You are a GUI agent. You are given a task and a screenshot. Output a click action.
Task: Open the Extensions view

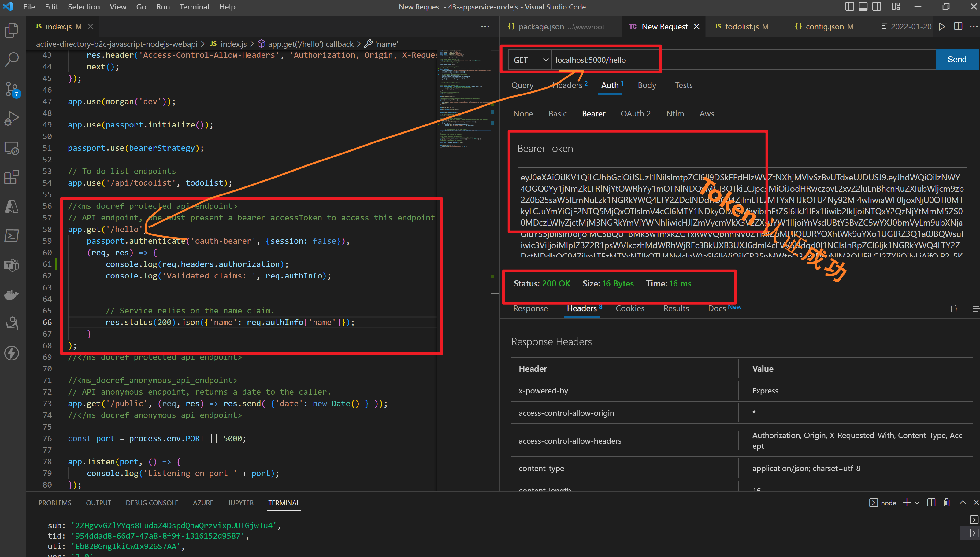[x=12, y=178]
